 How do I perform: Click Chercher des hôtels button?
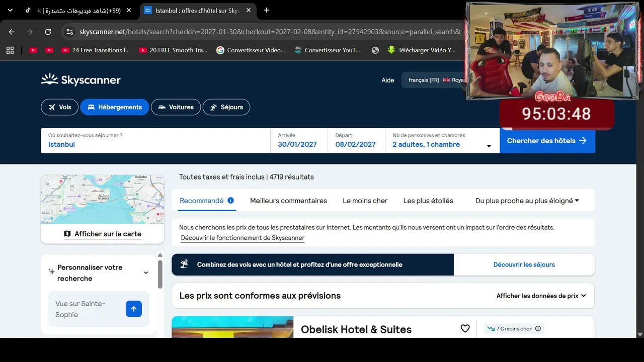(547, 141)
